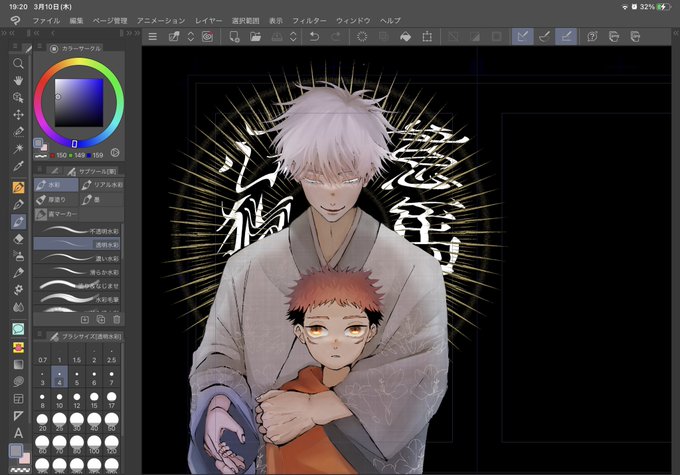Select the リアル水彩 sub tool group

click(102, 185)
